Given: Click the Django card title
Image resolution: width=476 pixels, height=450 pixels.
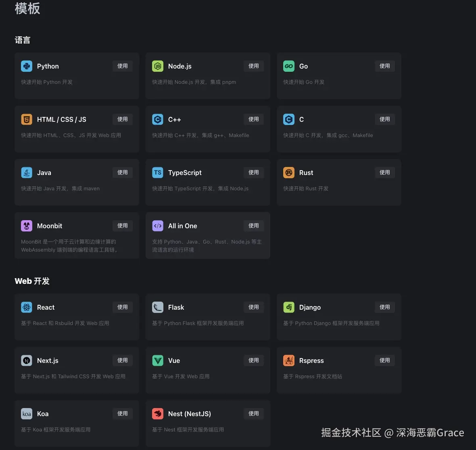Looking at the screenshot, I should coord(310,307).
